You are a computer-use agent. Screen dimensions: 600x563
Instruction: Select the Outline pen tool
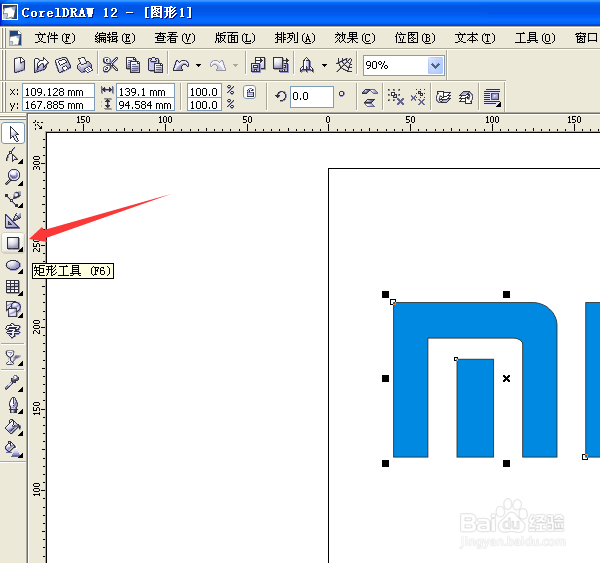point(14,405)
